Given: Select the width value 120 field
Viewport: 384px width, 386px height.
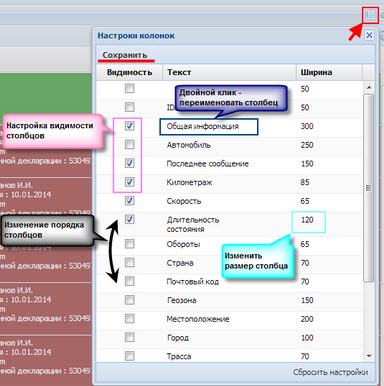Looking at the screenshot, I should point(308,220).
